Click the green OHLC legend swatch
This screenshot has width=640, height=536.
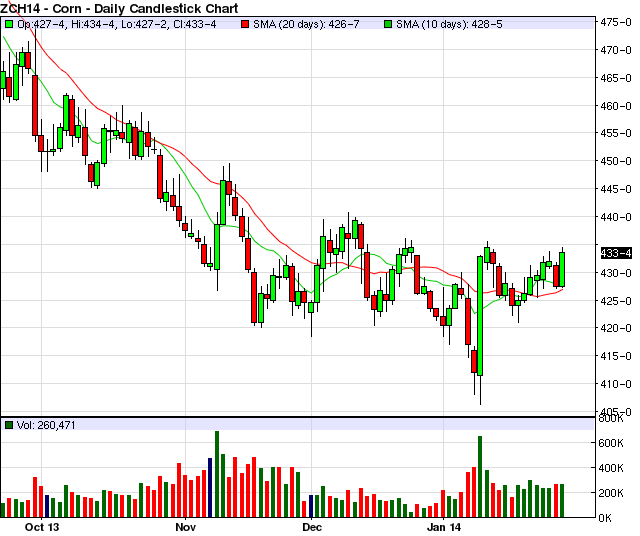[9, 24]
